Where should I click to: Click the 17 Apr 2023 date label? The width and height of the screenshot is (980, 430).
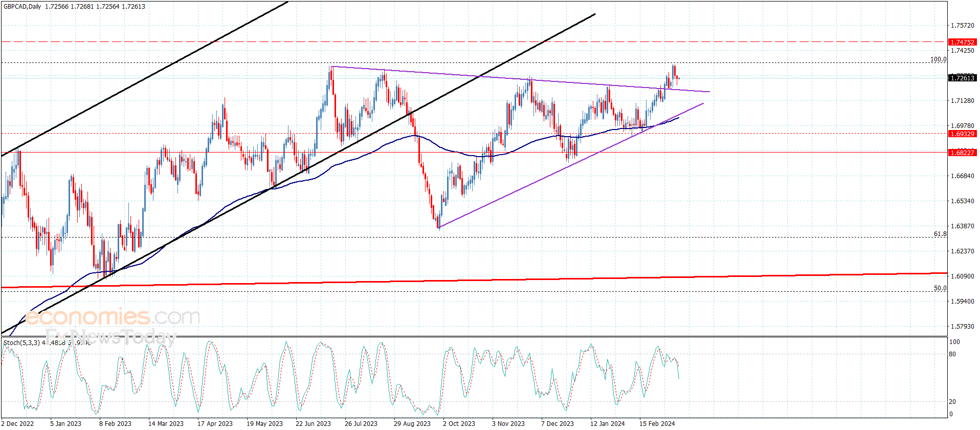(x=215, y=423)
